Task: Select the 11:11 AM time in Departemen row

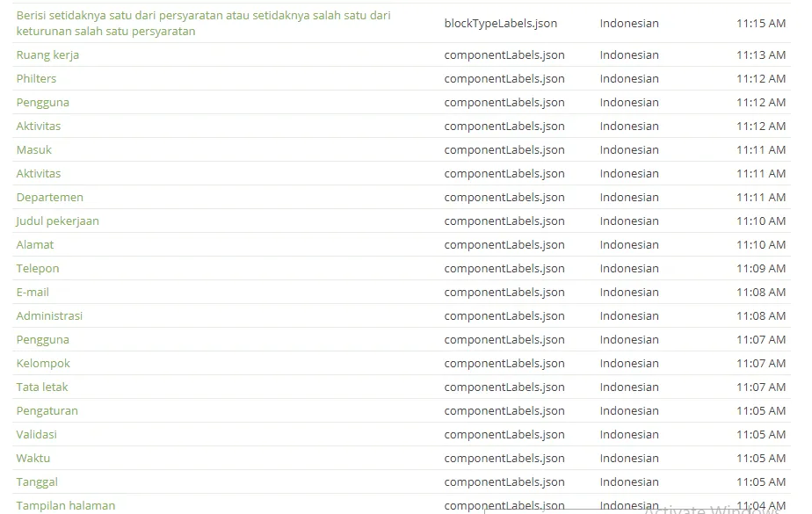Action: (x=761, y=197)
